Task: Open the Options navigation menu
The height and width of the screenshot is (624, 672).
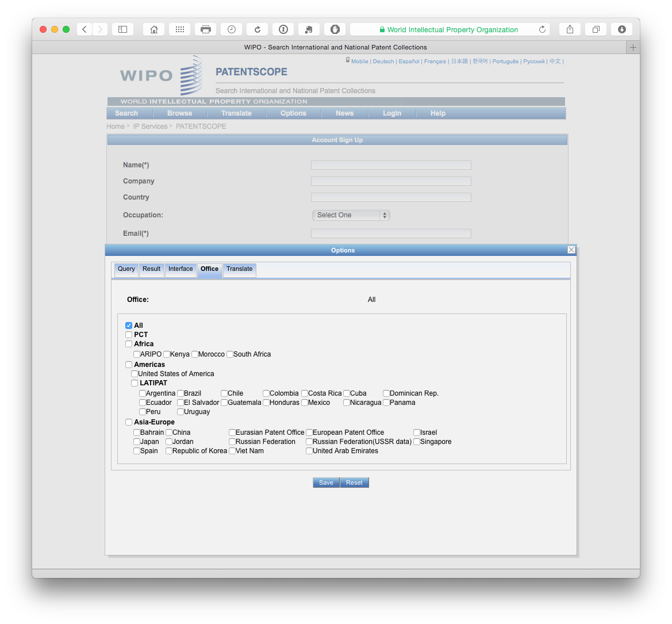Action: click(293, 113)
